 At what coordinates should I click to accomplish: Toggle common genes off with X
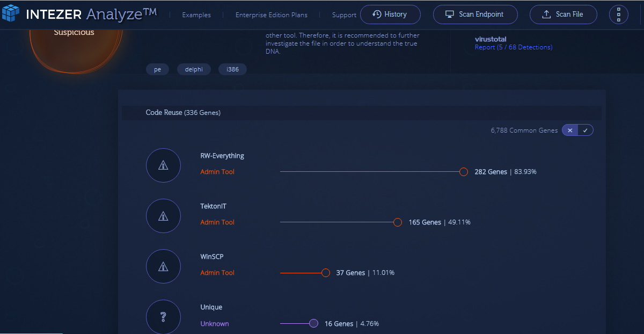570,130
